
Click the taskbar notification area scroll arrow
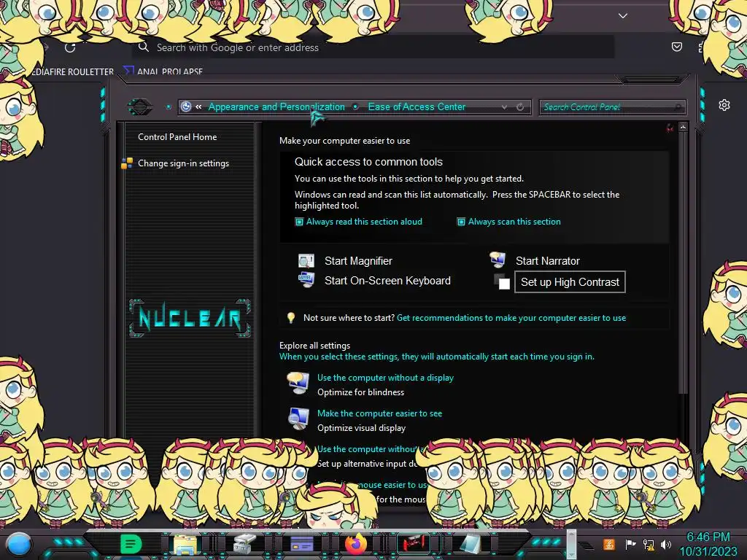tap(570, 544)
